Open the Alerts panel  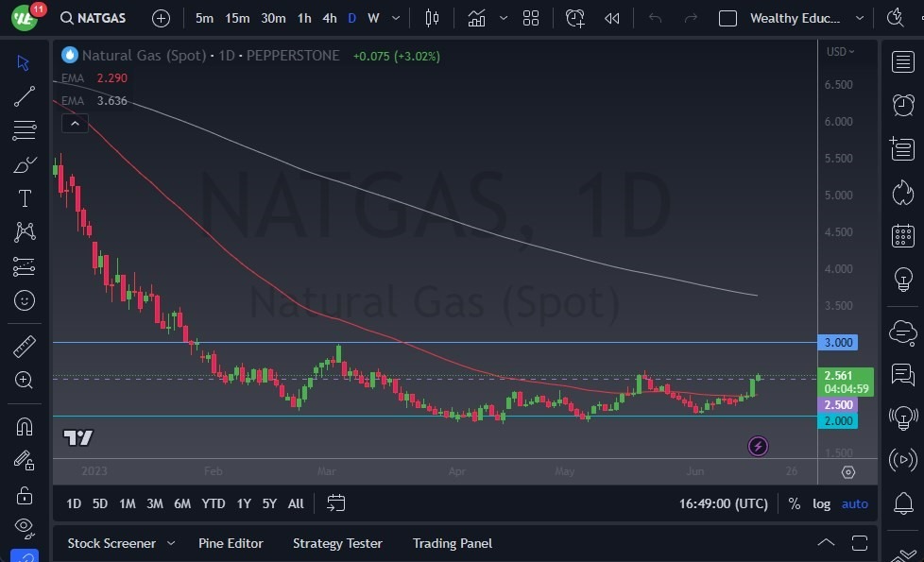pyautogui.click(x=903, y=105)
